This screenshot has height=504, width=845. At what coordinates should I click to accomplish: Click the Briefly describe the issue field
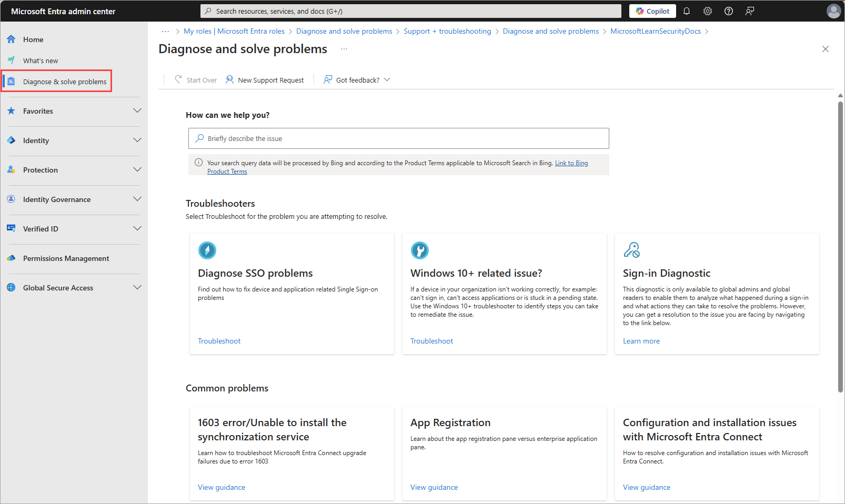click(x=398, y=138)
